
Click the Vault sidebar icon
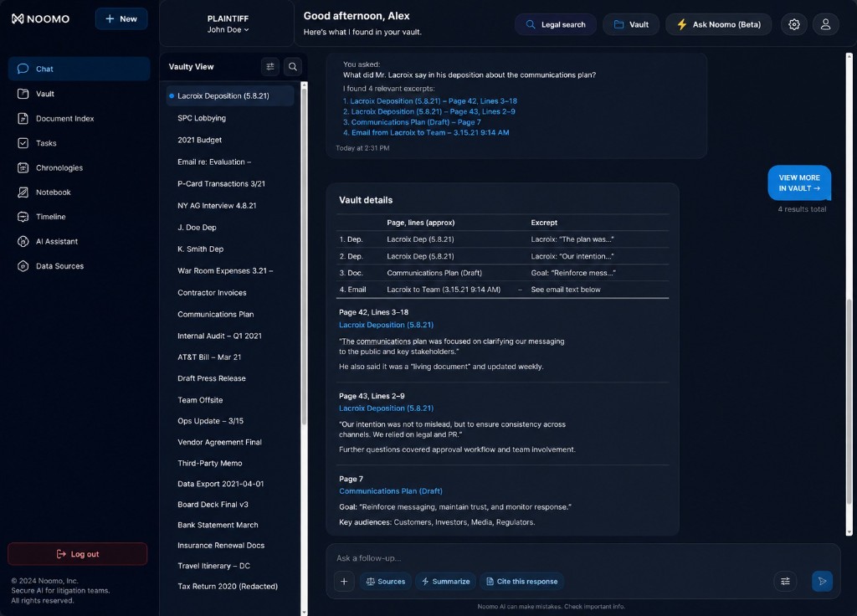point(23,94)
